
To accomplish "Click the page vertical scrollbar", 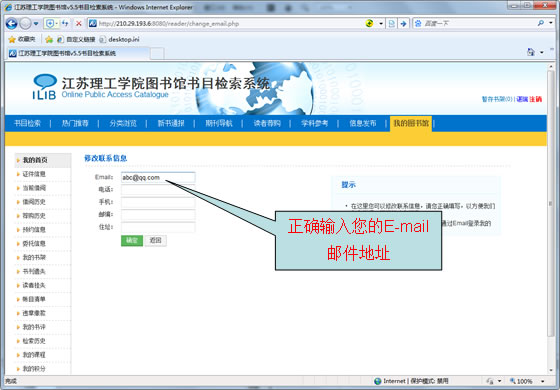I will [x=550, y=204].
